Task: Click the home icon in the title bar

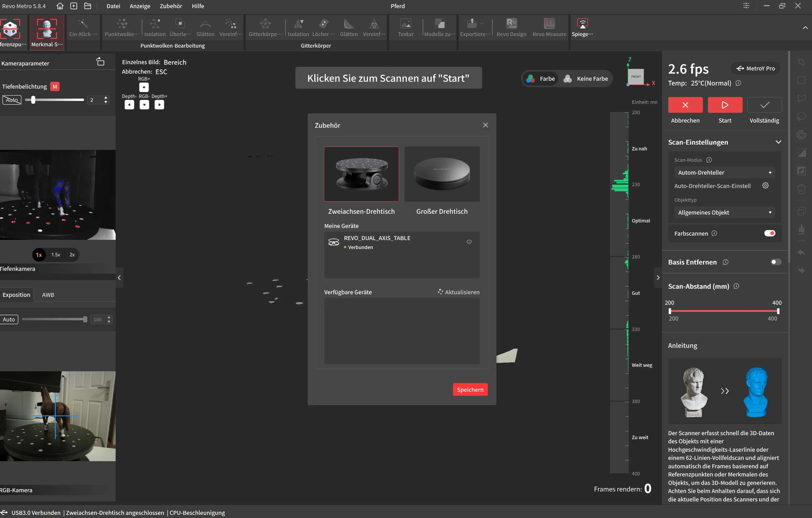Action: tap(60, 6)
